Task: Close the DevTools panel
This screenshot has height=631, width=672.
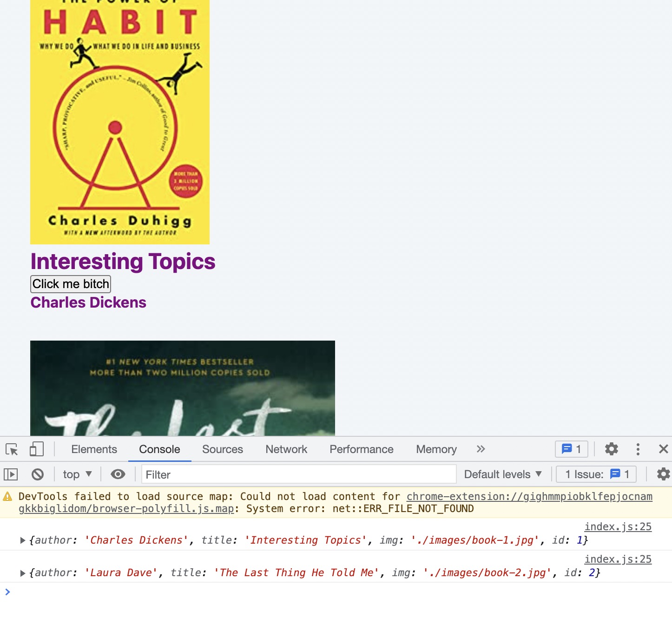Action: point(663,449)
